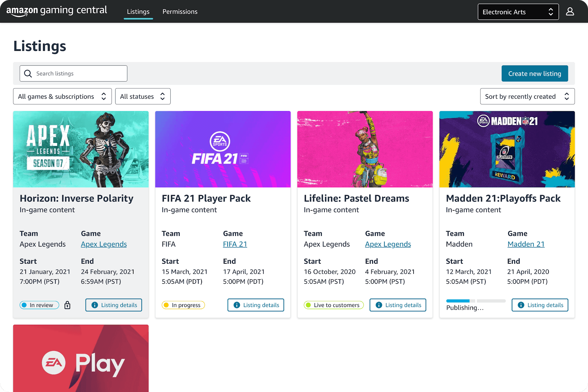Expand the All games & subscriptions filter
The width and height of the screenshot is (588, 392).
click(62, 96)
